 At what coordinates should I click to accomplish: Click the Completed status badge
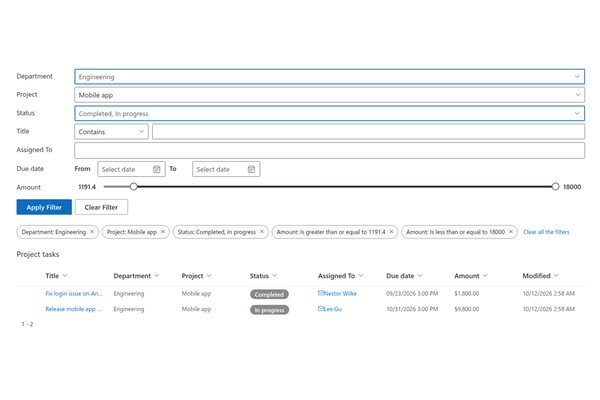click(269, 294)
